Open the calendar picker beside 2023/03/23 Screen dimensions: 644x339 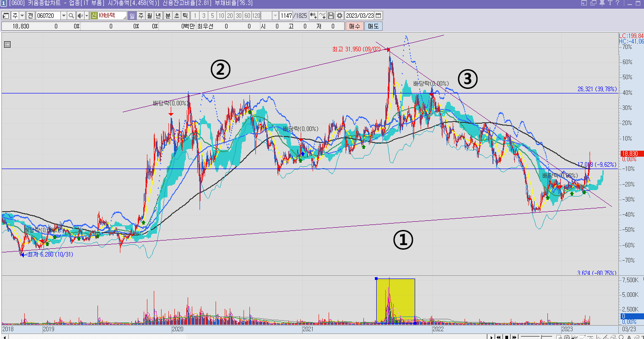(x=379, y=16)
